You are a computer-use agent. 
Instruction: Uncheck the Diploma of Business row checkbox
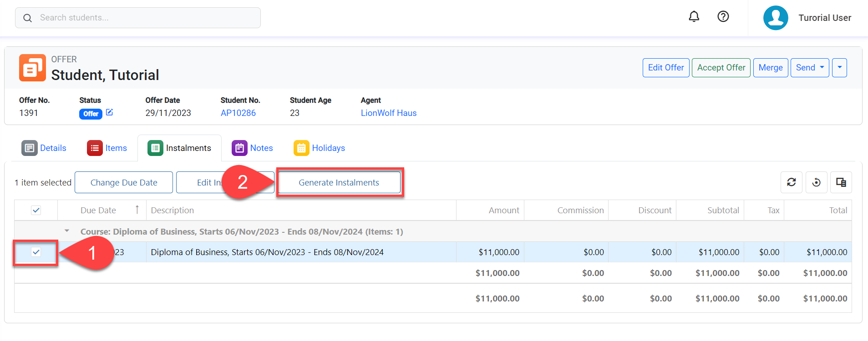(x=36, y=252)
